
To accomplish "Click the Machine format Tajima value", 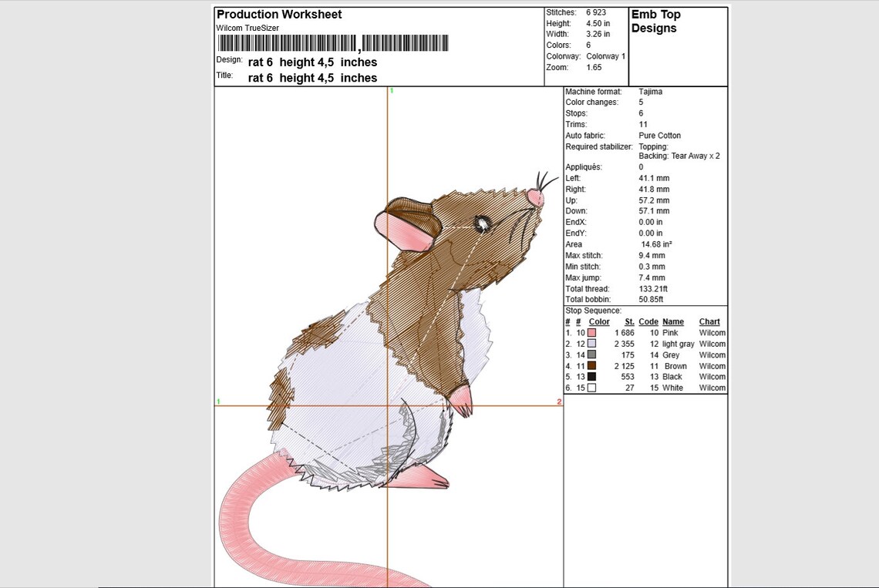I will pyautogui.click(x=649, y=91).
